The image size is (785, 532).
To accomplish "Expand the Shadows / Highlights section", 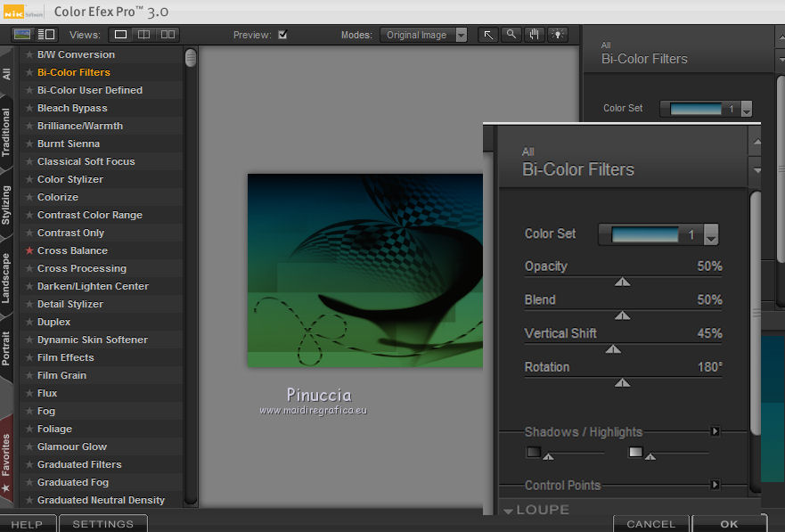I will pos(715,432).
